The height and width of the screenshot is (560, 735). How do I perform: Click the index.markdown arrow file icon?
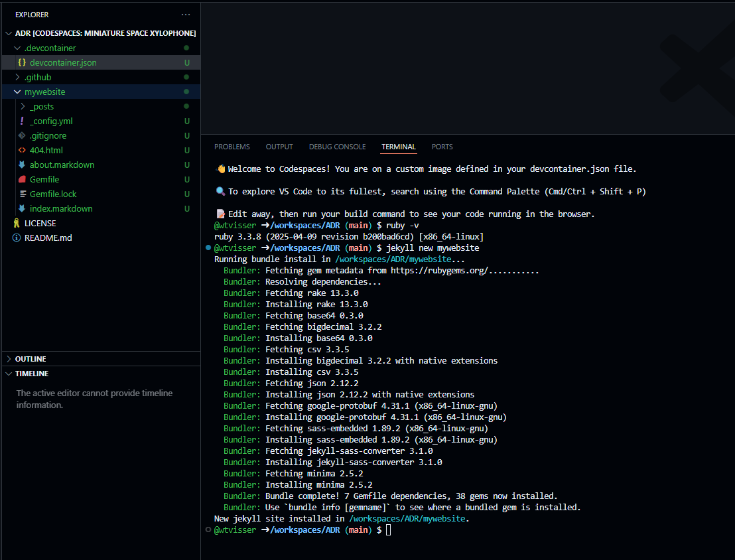(x=22, y=208)
